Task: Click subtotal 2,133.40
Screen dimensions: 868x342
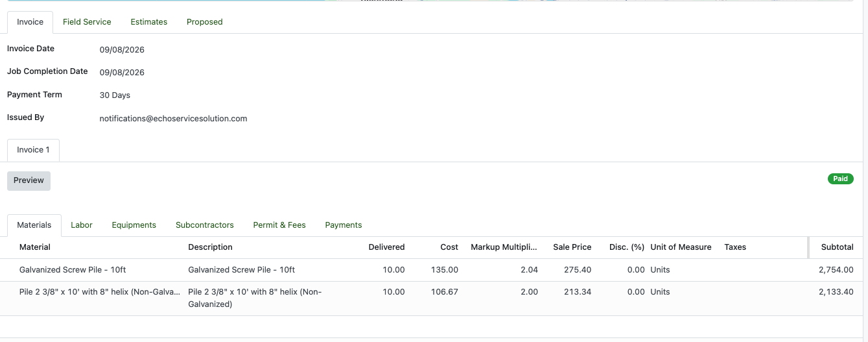Action: coord(836,292)
